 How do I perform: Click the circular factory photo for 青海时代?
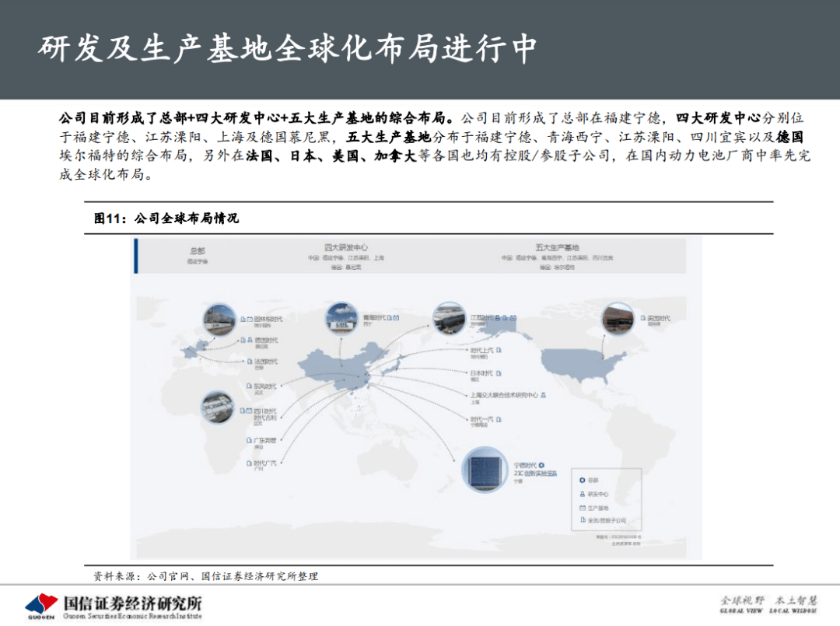coord(341,318)
